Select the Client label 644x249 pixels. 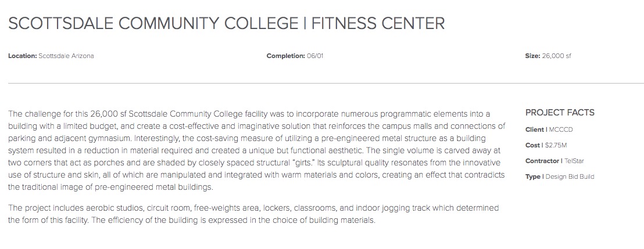click(x=535, y=129)
